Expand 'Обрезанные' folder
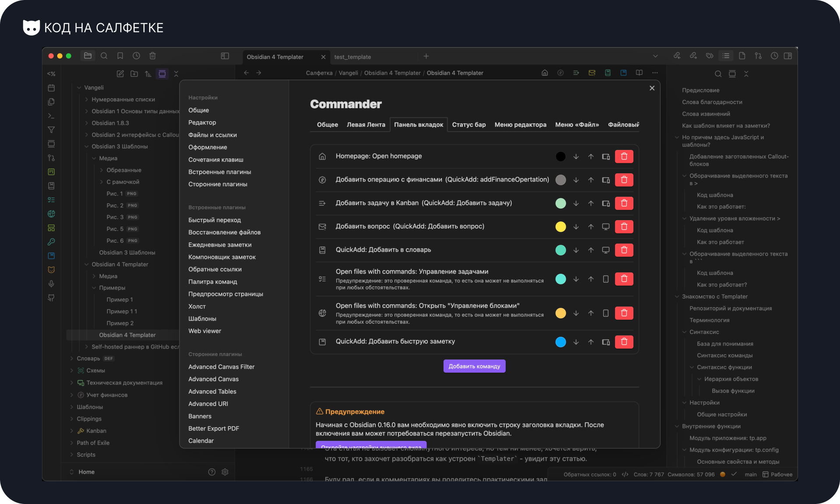 point(101,170)
